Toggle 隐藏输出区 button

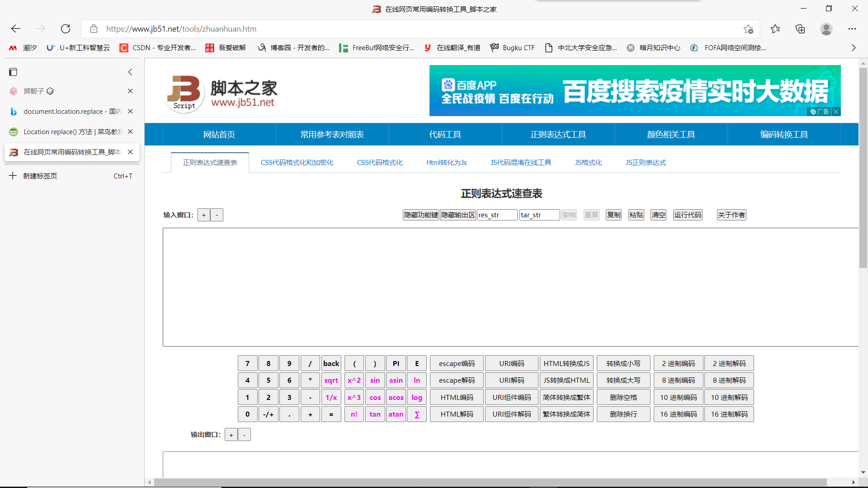pyautogui.click(x=458, y=215)
